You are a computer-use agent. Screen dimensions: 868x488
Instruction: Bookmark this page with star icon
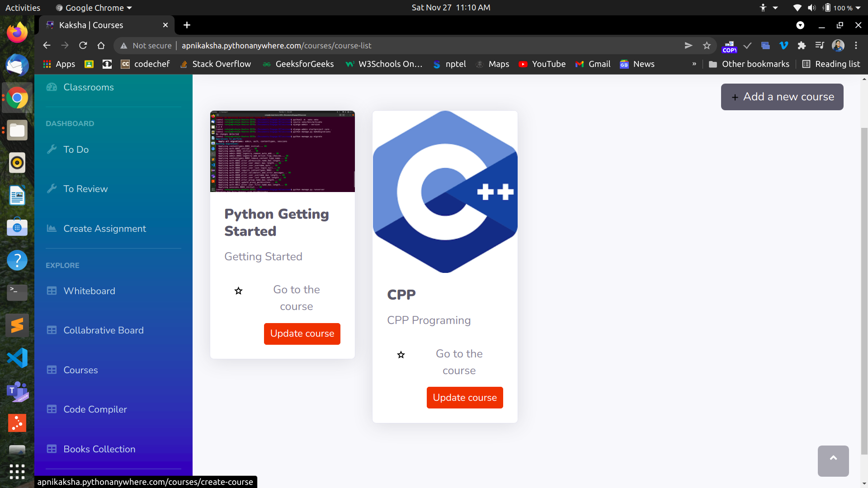pos(707,46)
